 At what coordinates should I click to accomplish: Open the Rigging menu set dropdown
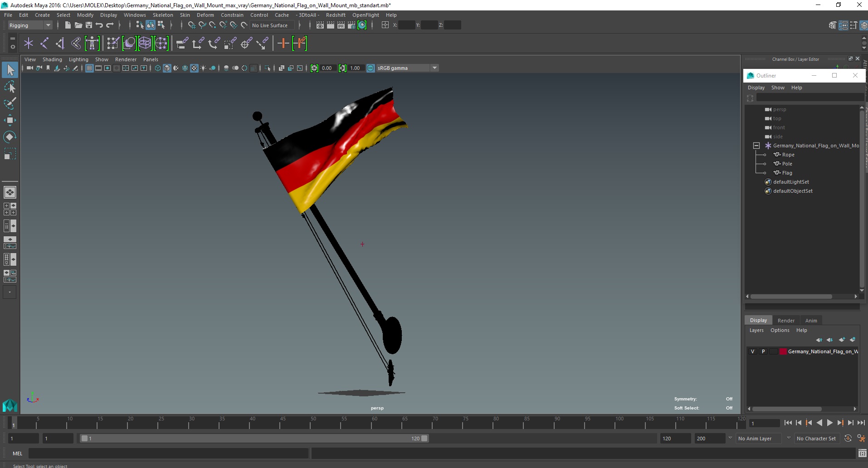[30, 25]
